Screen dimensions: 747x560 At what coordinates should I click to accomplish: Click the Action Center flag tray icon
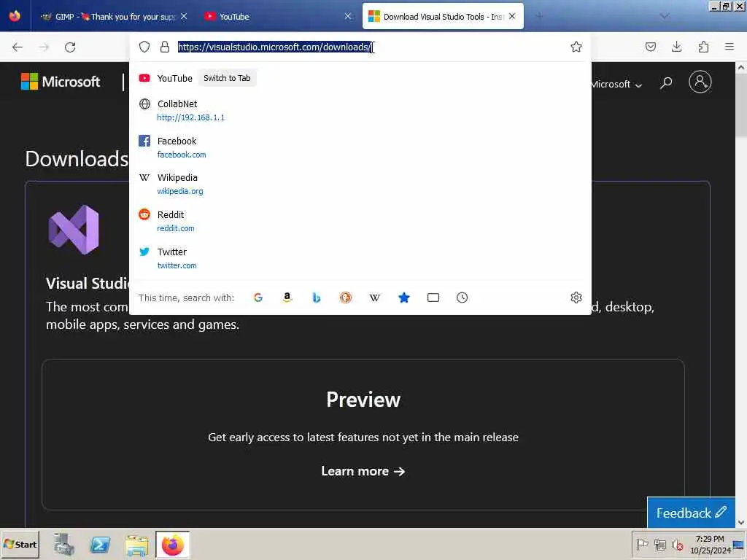642,544
